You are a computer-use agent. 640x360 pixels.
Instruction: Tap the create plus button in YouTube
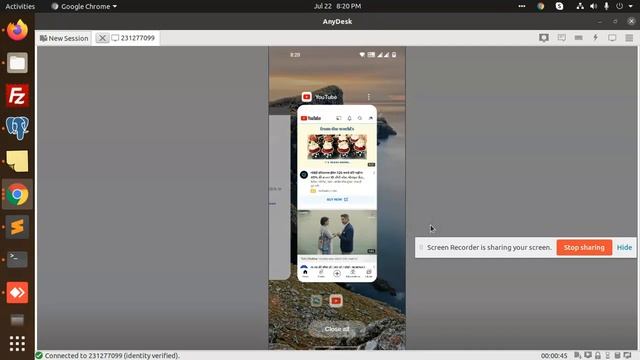[337, 274]
